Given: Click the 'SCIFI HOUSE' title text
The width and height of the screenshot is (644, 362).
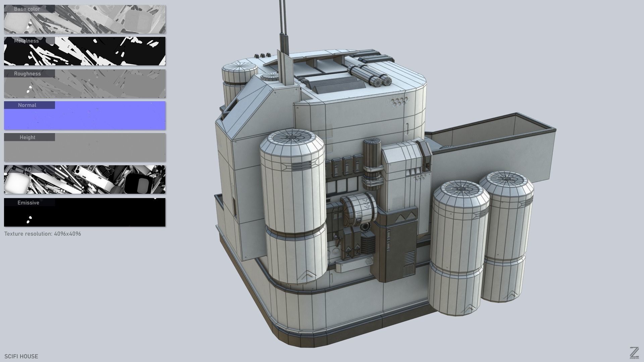Looking at the screenshot, I should click(21, 356).
